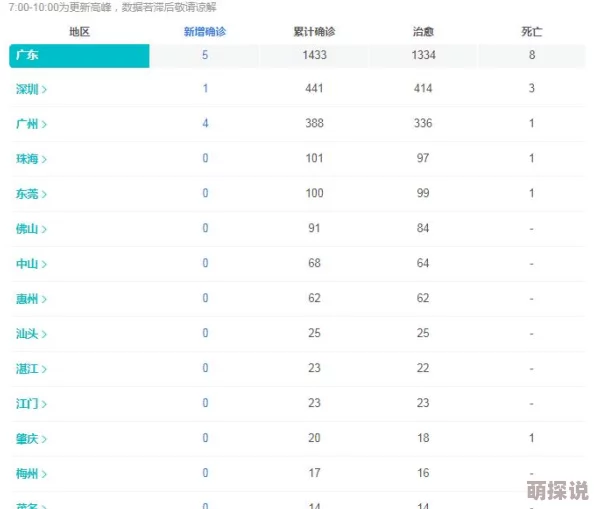Open the 东莞 city details
Viewport: 594px width, 509px height.
tap(31, 194)
